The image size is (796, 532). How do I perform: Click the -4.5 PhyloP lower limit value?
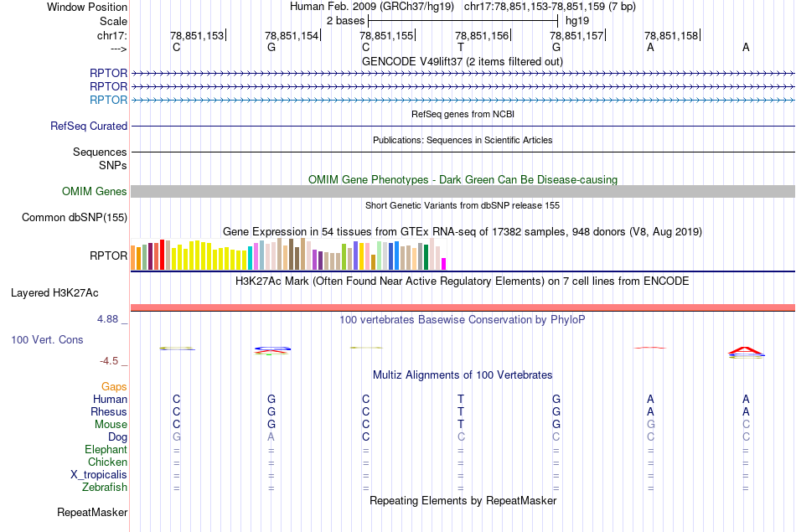click(109, 361)
